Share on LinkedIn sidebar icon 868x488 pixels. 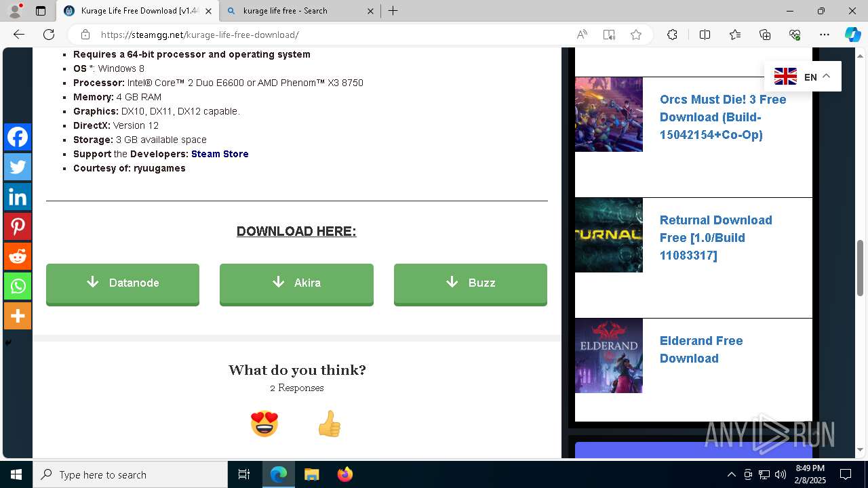18,197
